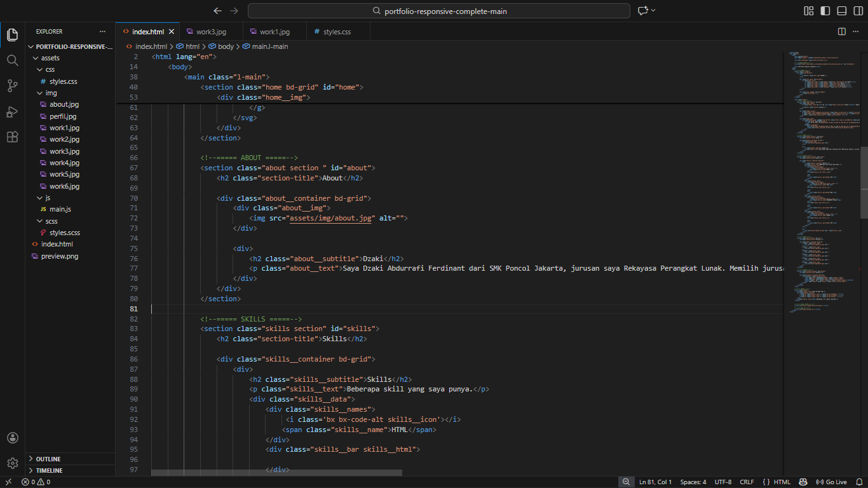The width and height of the screenshot is (868, 488).
Task: Expand the OUTLINE section
Action: pos(48,459)
